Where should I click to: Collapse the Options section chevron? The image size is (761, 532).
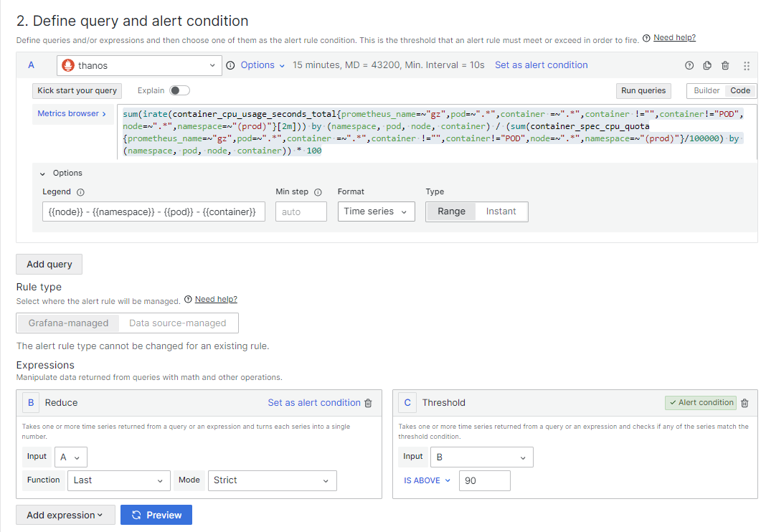[42, 174]
